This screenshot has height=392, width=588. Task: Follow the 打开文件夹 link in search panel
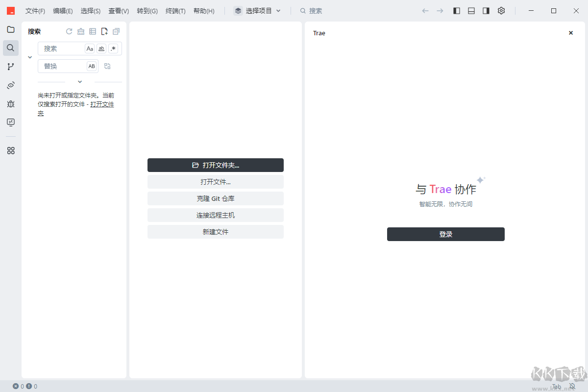(x=102, y=104)
